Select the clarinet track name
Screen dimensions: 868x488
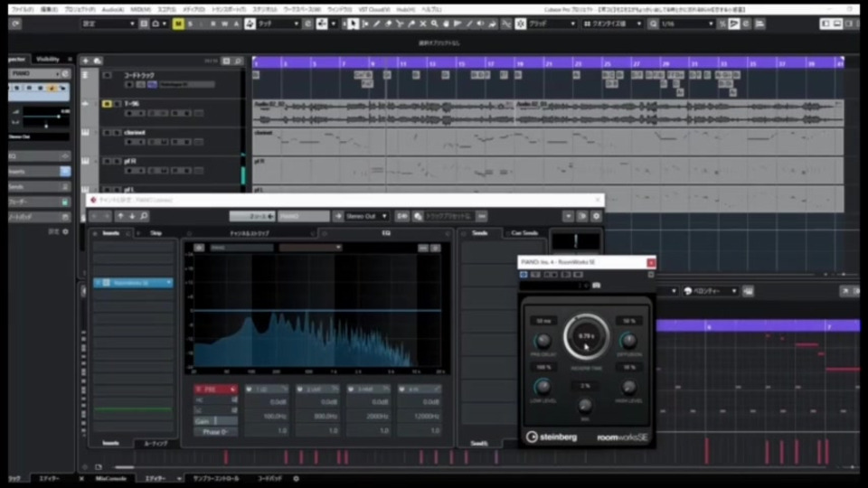pos(135,133)
